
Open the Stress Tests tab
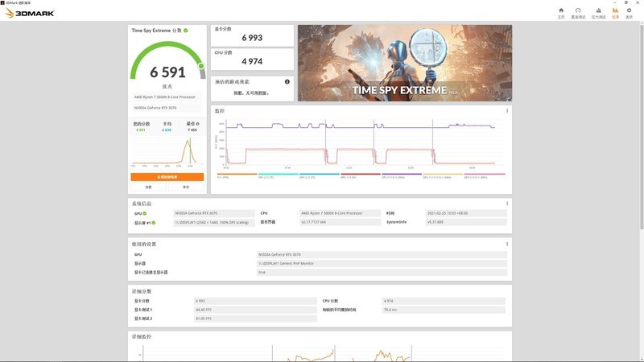pyautogui.click(x=598, y=13)
